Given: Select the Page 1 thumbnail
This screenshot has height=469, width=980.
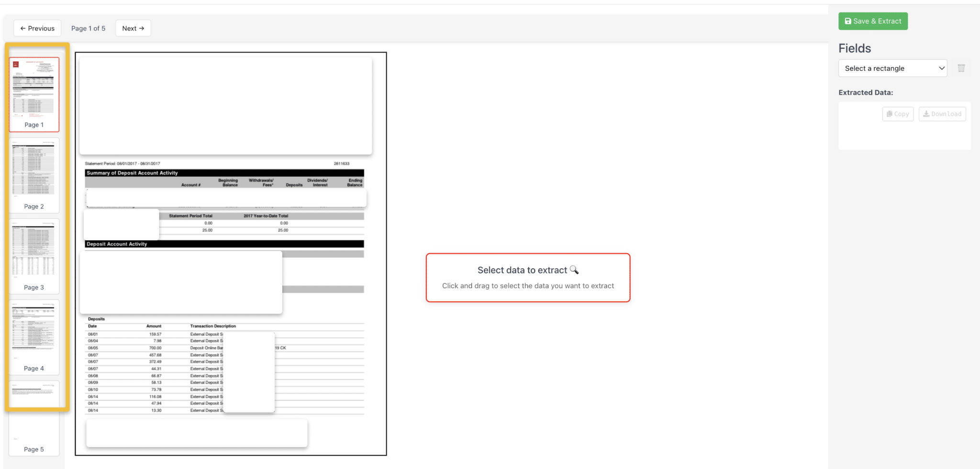Looking at the screenshot, I should (34, 94).
